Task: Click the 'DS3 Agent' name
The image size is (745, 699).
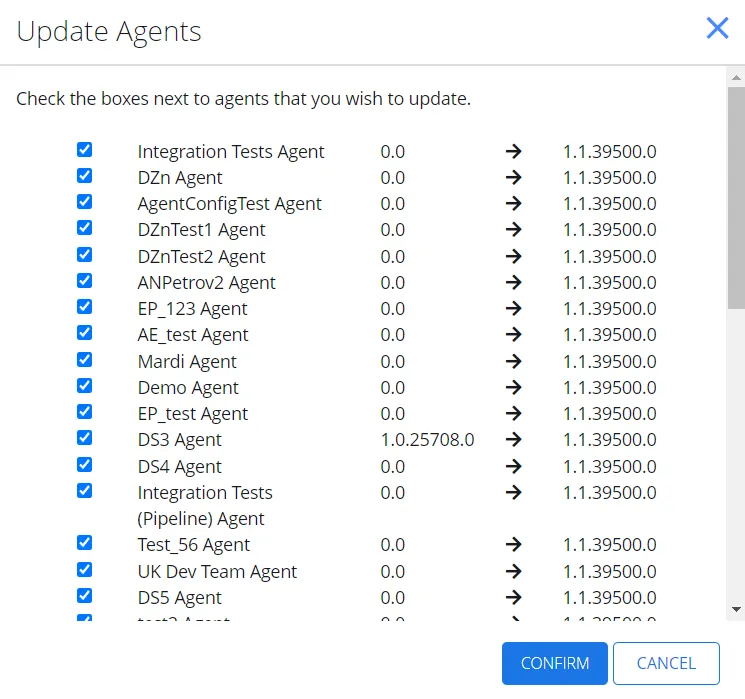Action: 180,440
